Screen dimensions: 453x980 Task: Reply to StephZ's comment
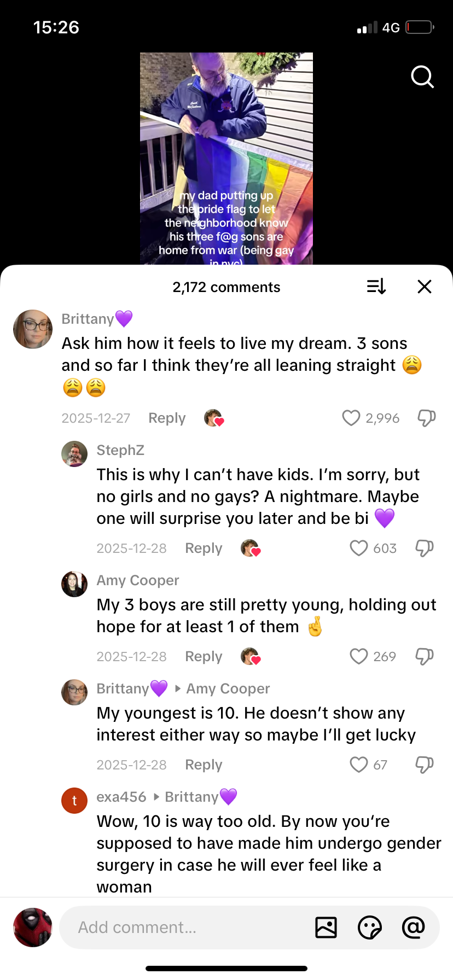[x=204, y=549]
